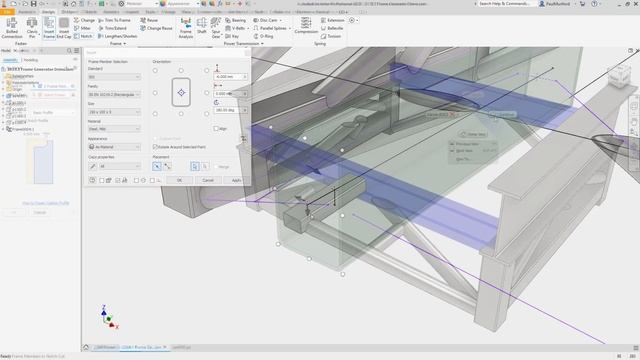
Task: Expand the Frame0004 browser node
Action: pos(3,129)
